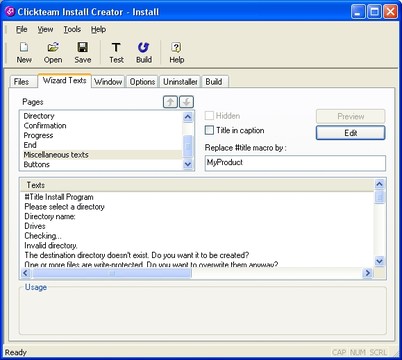The height and width of the screenshot is (360, 402).
Task: Run the Test installer icon
Action: point(116,53)
